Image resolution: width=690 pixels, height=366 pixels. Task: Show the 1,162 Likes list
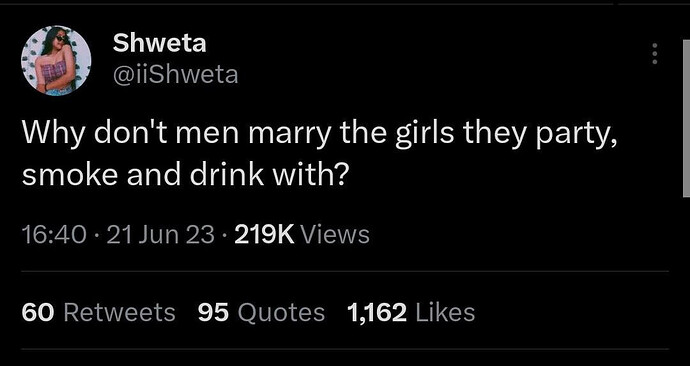(x=411, y=313)
